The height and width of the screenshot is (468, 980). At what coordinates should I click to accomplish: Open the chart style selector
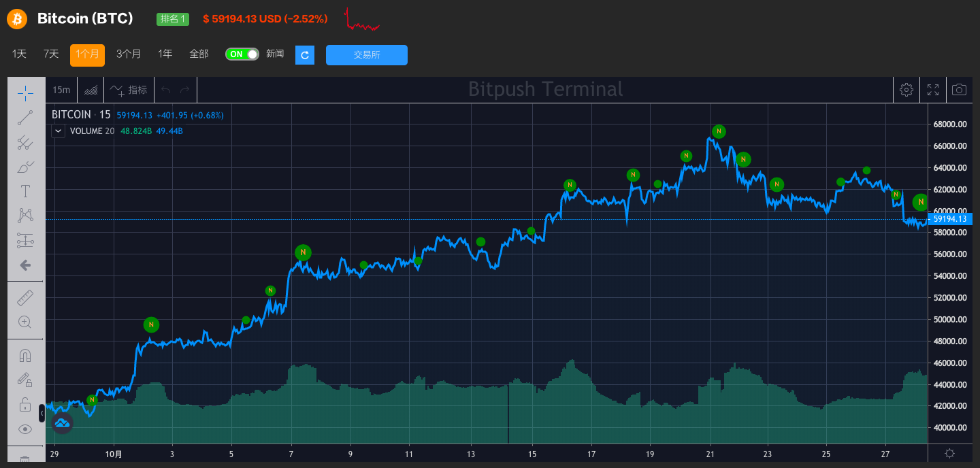tap(91, 90)
